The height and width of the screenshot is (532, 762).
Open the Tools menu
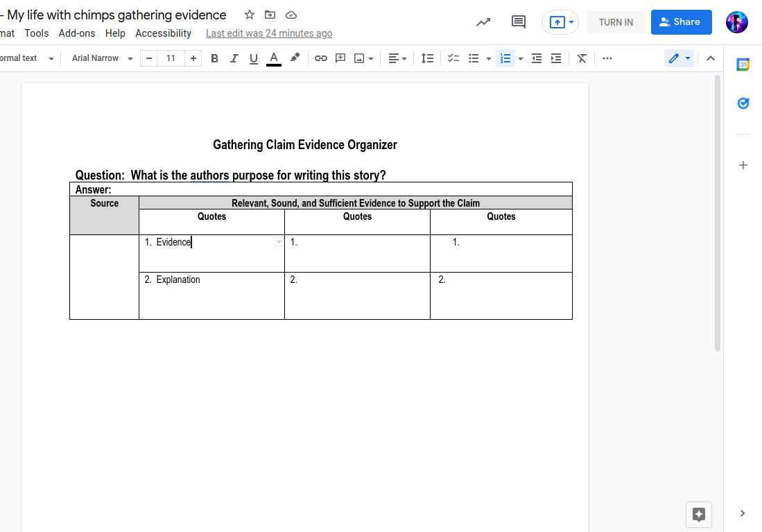(37, 33)
